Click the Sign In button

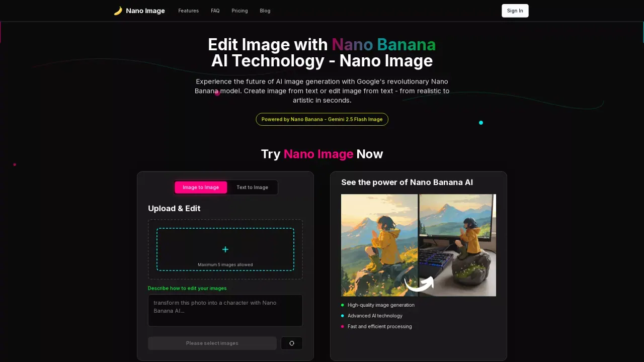515,11
